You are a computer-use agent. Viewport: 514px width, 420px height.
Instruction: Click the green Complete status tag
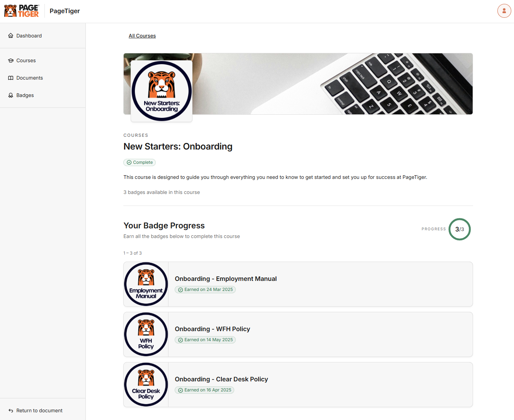coord(140,163)
